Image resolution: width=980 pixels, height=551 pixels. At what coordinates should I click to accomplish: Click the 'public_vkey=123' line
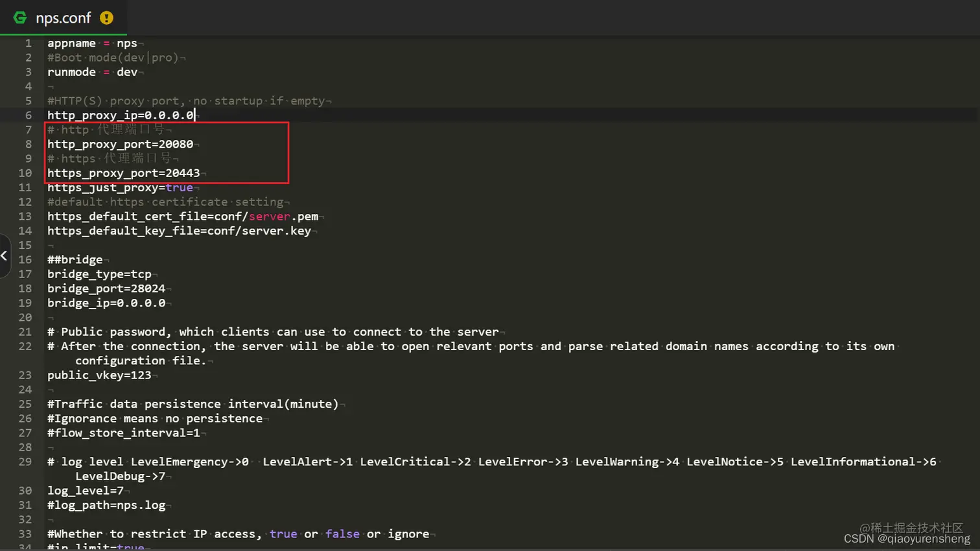click(99, 375)
